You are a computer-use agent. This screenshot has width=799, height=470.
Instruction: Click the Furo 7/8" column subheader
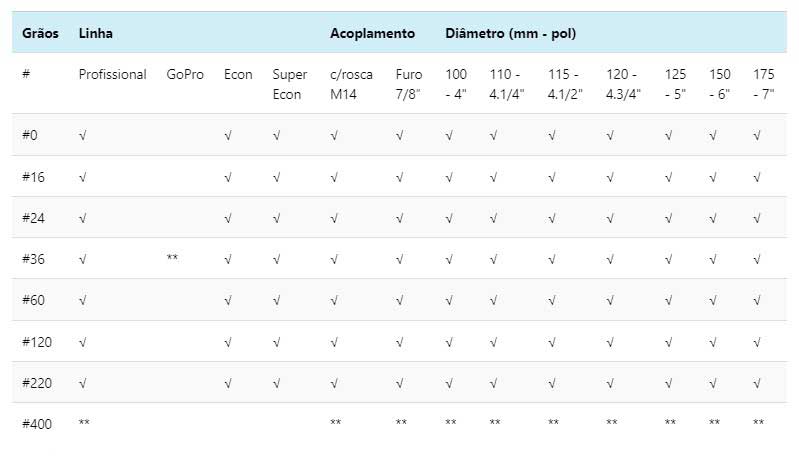click(x=408, y=84)
